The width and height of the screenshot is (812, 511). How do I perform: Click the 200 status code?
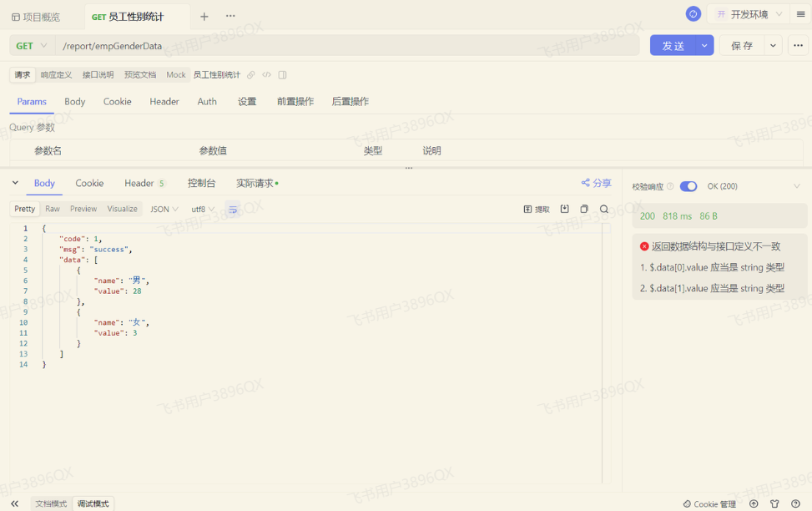coord(648,216)
